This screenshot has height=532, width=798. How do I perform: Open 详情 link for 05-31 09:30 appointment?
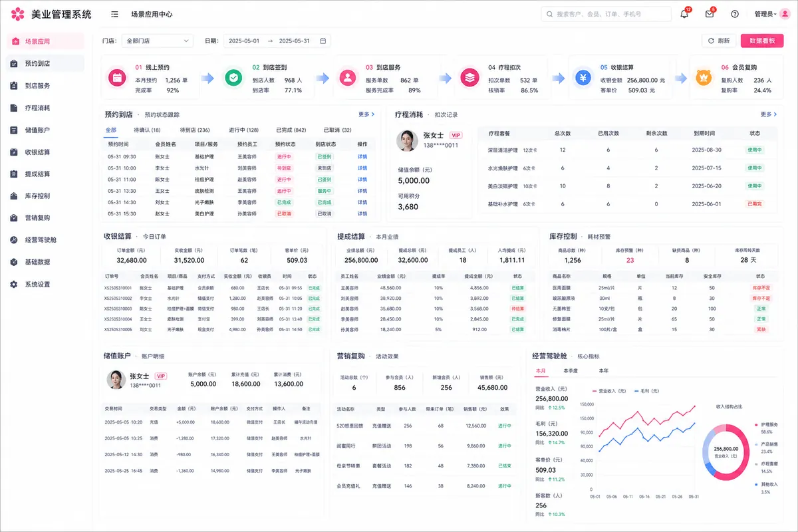pyautogui.click(x=362, y=157)
